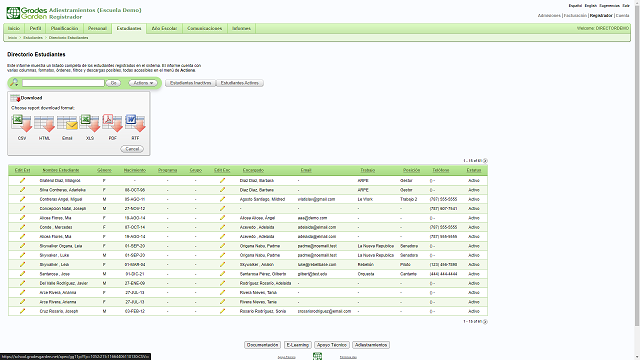Open the Facturación module link
This screenshot has width=640, height=360.
pyautogui.click(x=575, y=16)
